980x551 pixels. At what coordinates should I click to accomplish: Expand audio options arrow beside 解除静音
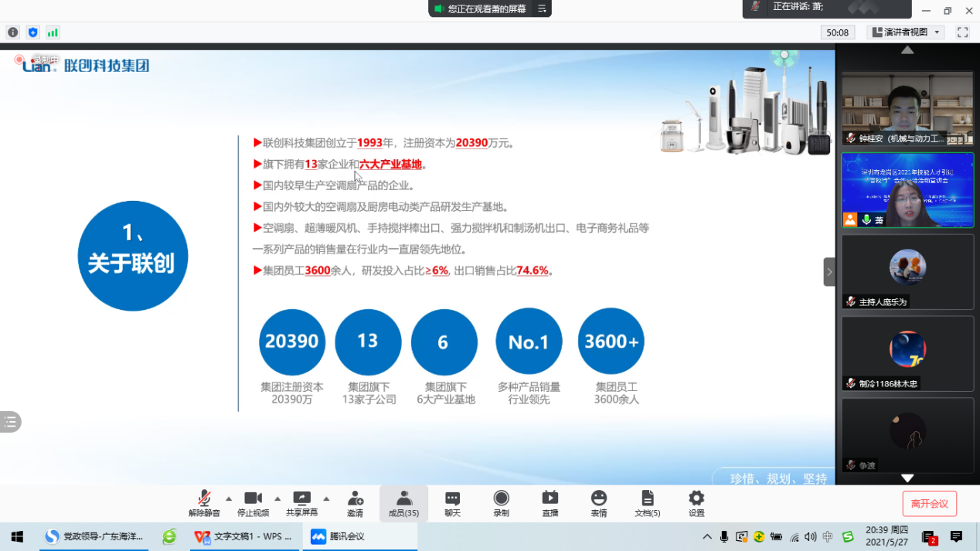229,498
